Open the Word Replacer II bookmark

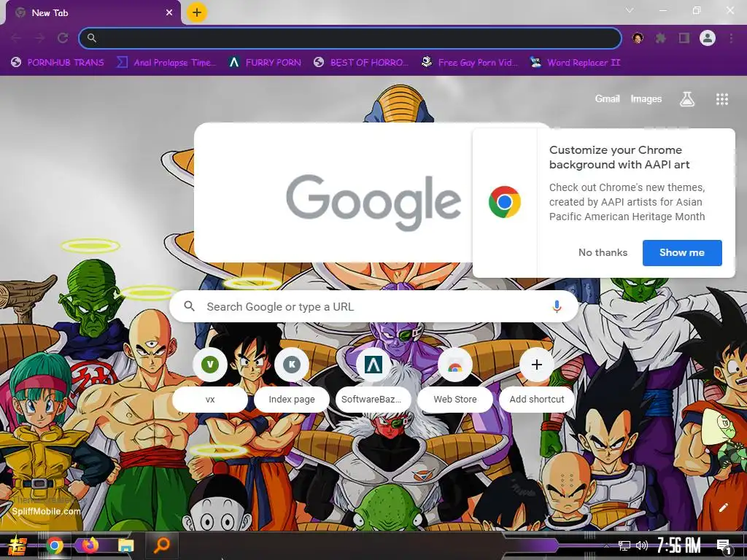[x=575, y=63]
